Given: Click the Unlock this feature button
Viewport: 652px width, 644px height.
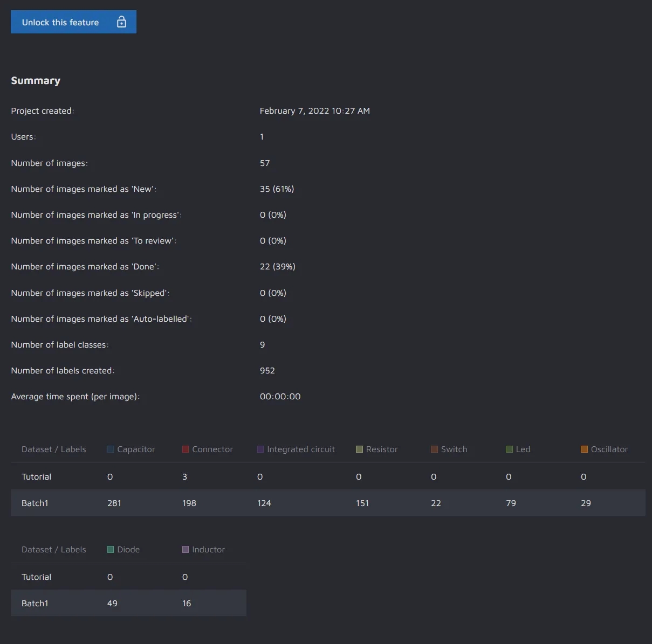Looking at the screenshot, I should pos(73,22).
